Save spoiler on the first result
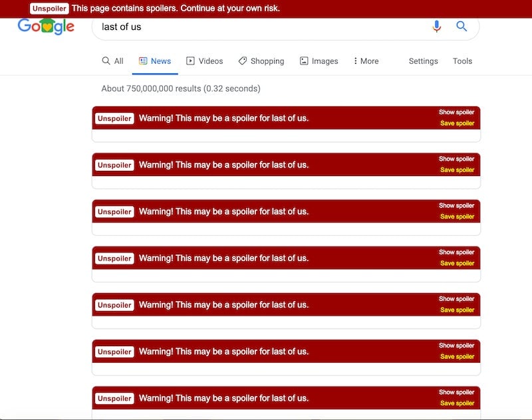The image size is (532, 420). [x=457, y=123]
